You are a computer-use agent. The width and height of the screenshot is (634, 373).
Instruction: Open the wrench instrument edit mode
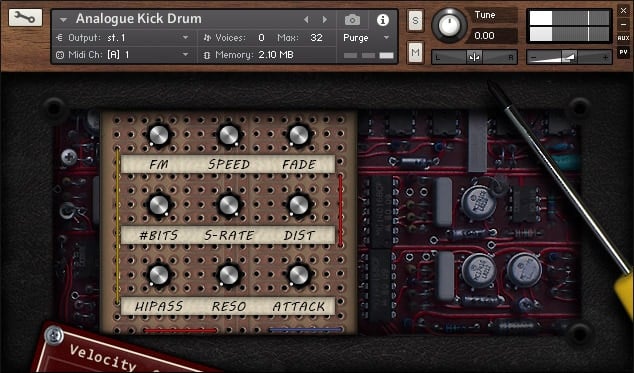pos(25,17)
